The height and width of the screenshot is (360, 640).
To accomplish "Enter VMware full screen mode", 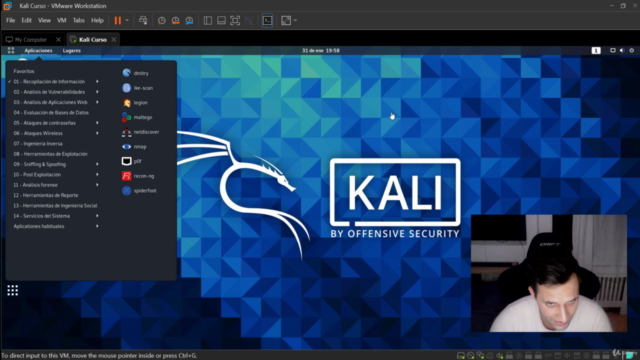I will [235, 20].
